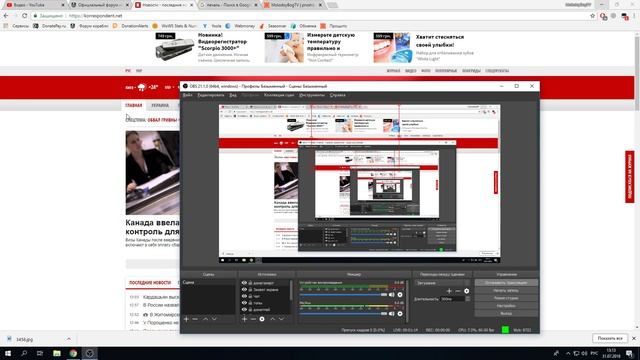Close the downloads bar

[x=634, y=338]
